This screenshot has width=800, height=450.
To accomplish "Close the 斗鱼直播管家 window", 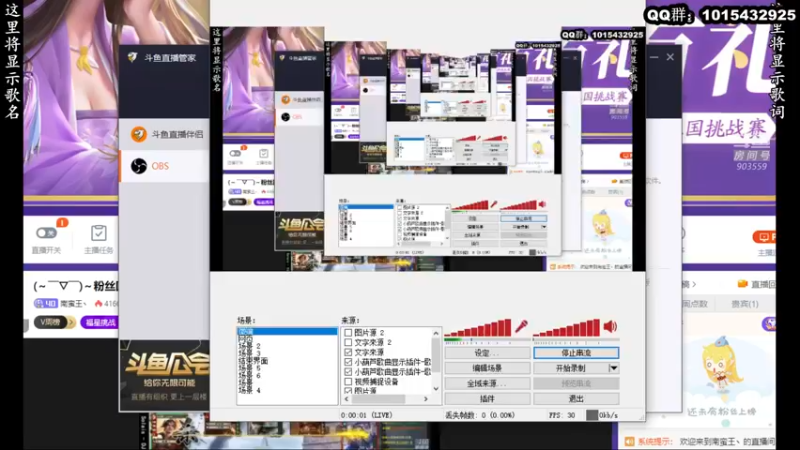I will (670, 57).
